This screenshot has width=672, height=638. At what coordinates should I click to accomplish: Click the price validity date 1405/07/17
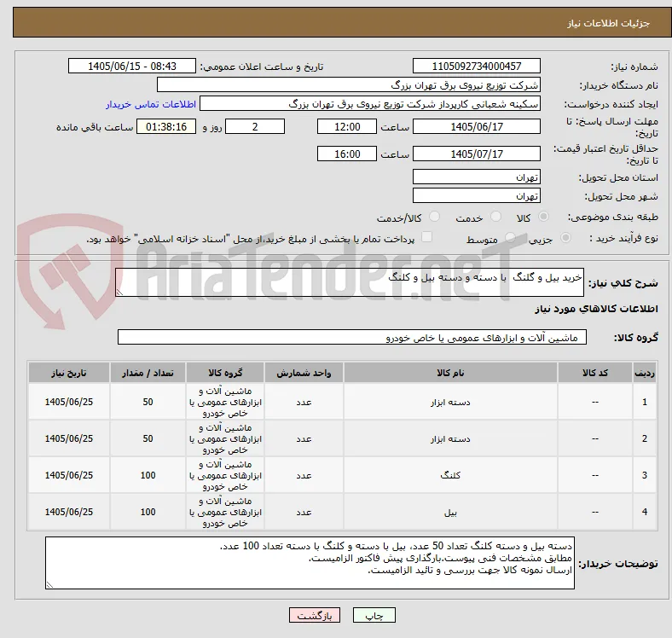point(477,154)
